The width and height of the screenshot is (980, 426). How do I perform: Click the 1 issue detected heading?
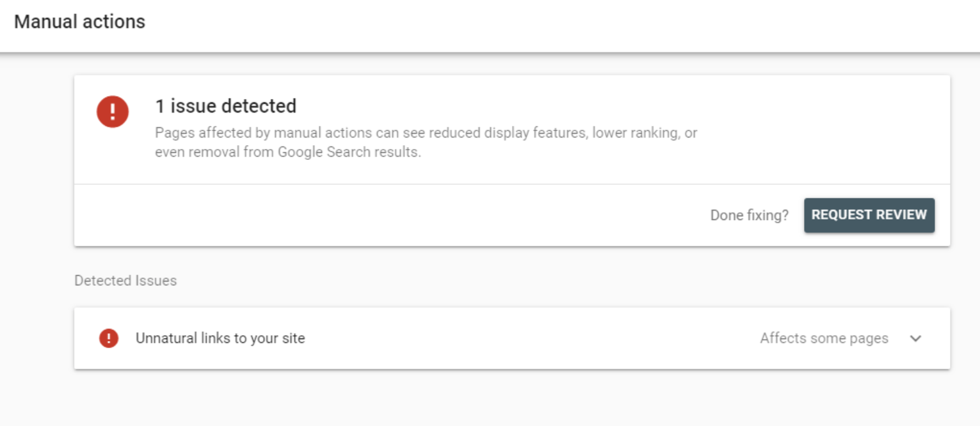[x=226, y=106]
